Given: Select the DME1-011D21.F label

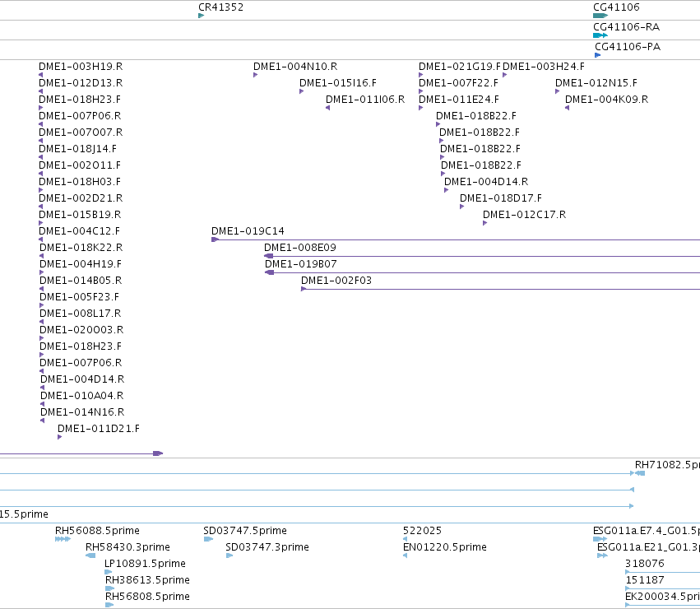Looking at the screenshot, I should click(x=99, y=429).
